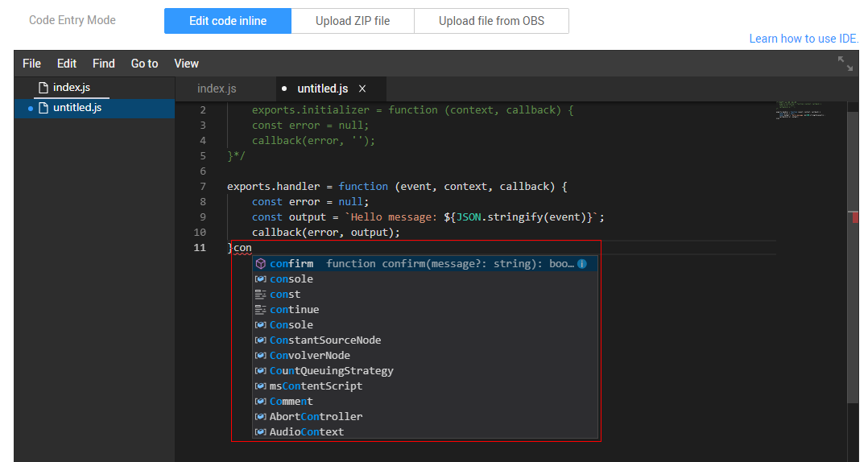Click the method cube icon beside confirm
Viewport: 868px width, 462px height.
point(260,264)
